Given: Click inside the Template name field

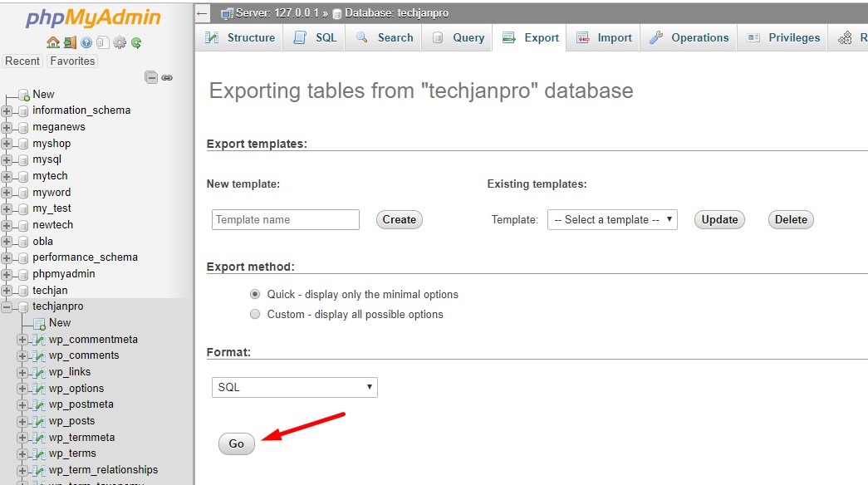Looking at the screenshot, I should 285,219.
